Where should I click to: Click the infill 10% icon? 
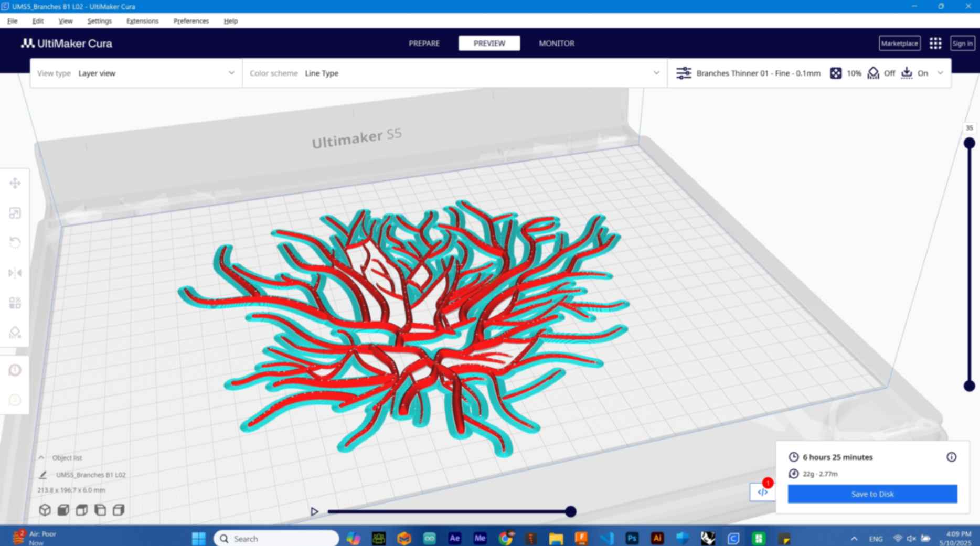836,73
